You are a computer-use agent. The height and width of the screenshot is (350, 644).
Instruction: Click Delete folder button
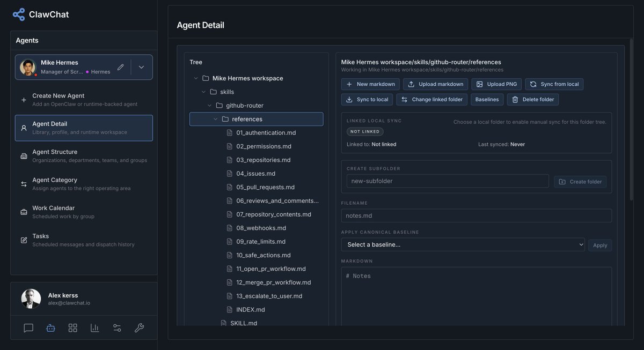click(533, 100)
